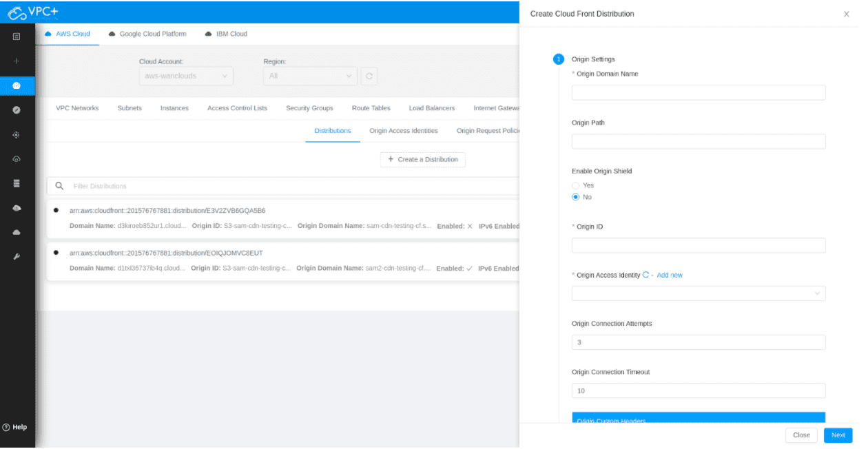
Task: Open the Security Groups tab
Action: click(x=309, y=108)
